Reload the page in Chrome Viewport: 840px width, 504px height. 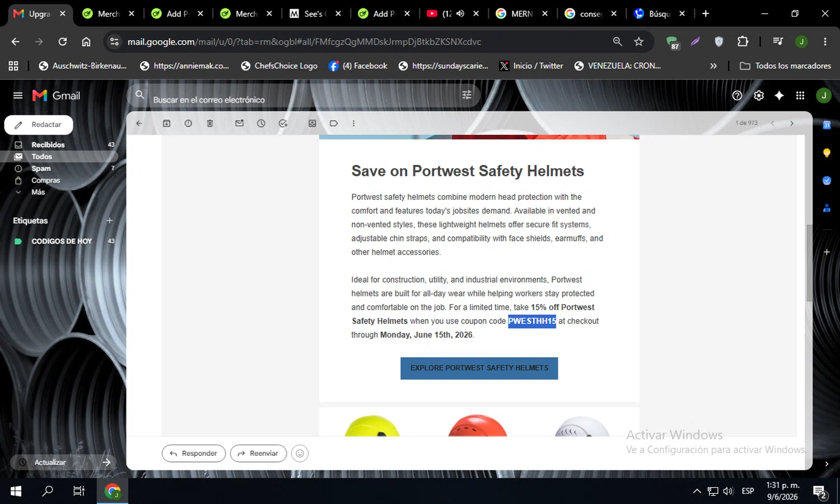click(63, 41)
